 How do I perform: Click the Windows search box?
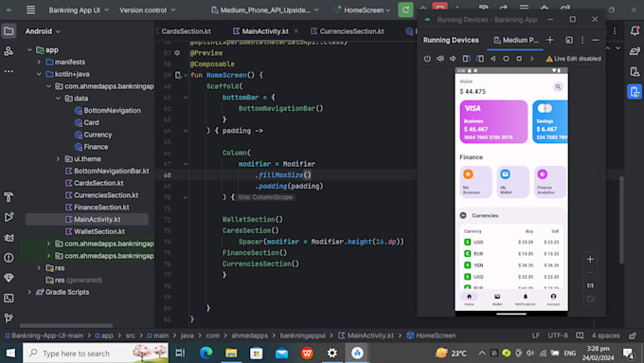click(x=96, y=354)
